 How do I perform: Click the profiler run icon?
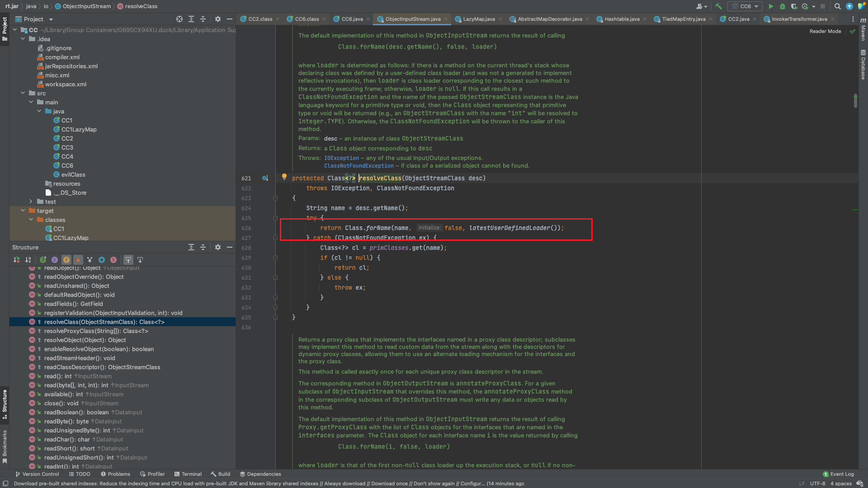click(805, 6)
